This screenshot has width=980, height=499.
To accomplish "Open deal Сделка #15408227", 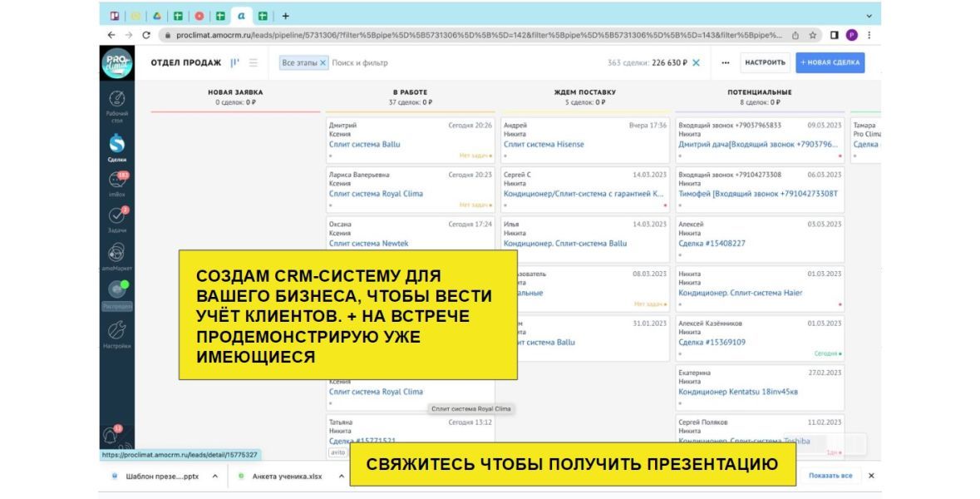I will [x=712, y=243].
